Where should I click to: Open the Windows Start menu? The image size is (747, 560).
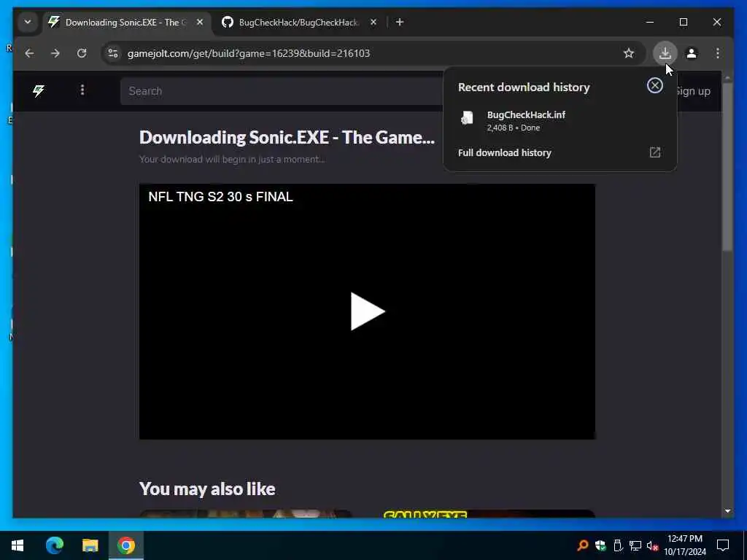point(18,545)
